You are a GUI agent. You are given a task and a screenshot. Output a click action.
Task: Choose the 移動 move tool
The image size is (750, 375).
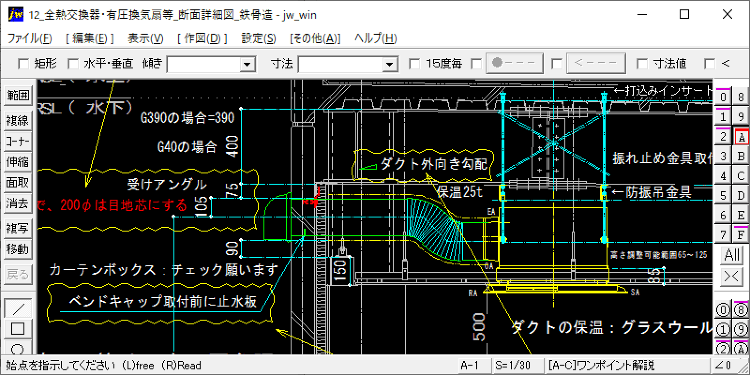[18, 249]
